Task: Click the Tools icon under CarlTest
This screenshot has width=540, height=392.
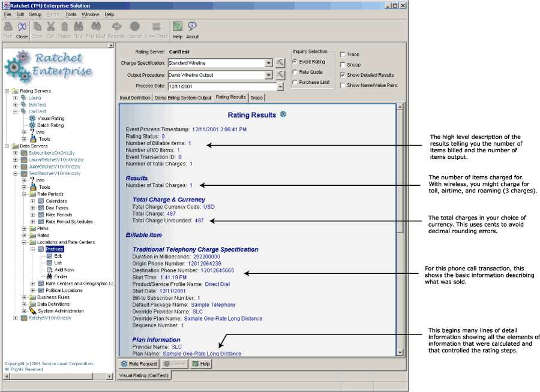Action: pyautogui.click(x=33, y=138)
